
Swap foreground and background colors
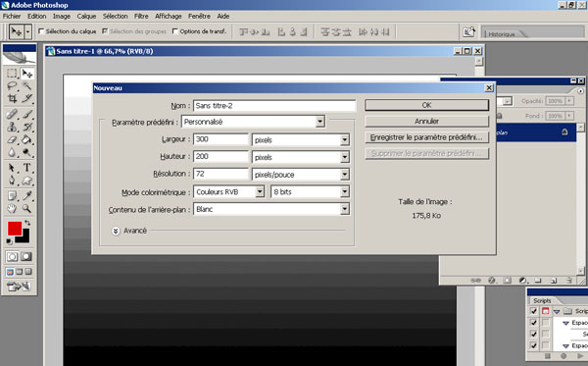[27, 223]
